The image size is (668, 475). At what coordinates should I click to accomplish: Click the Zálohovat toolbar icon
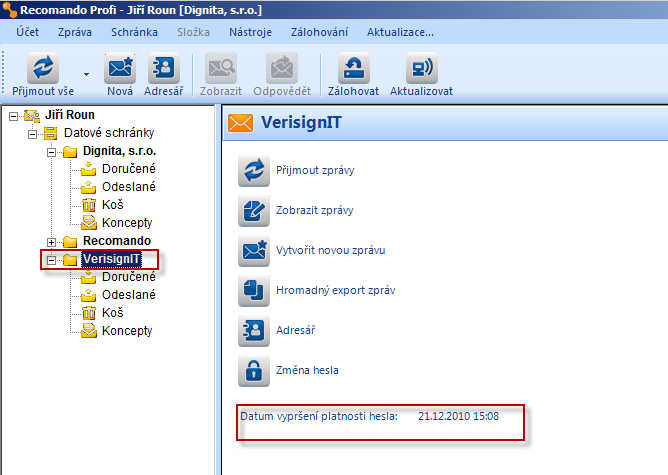coord(353,68)
